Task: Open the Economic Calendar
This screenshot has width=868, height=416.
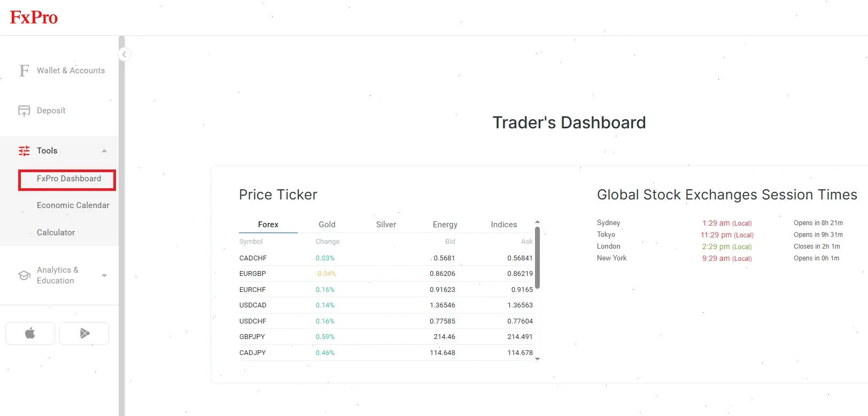Action: 73,205
